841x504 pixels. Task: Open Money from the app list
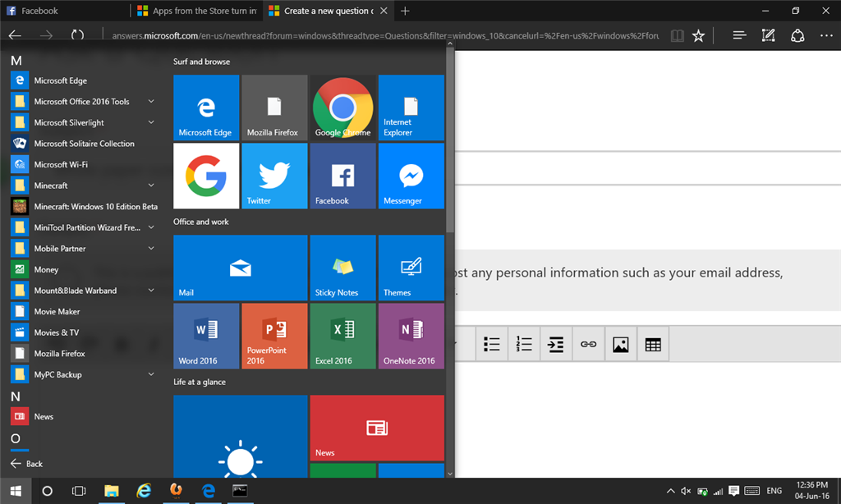pos(84,269)
